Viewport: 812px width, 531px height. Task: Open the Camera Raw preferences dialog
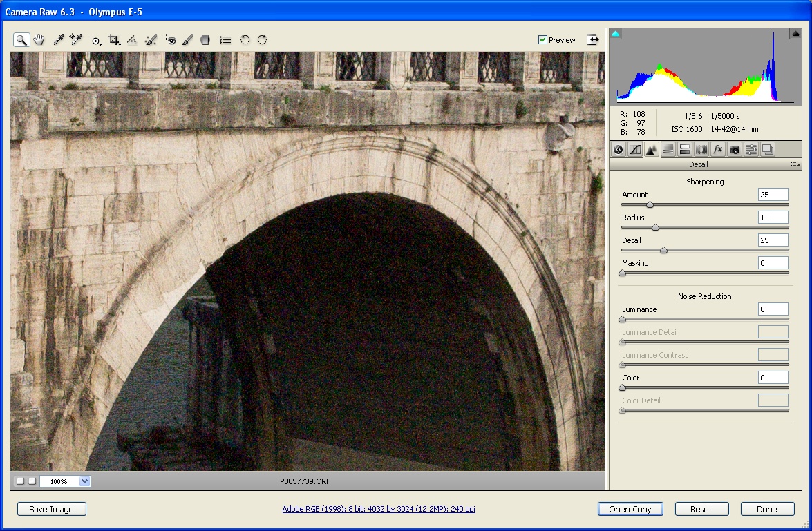225,40
